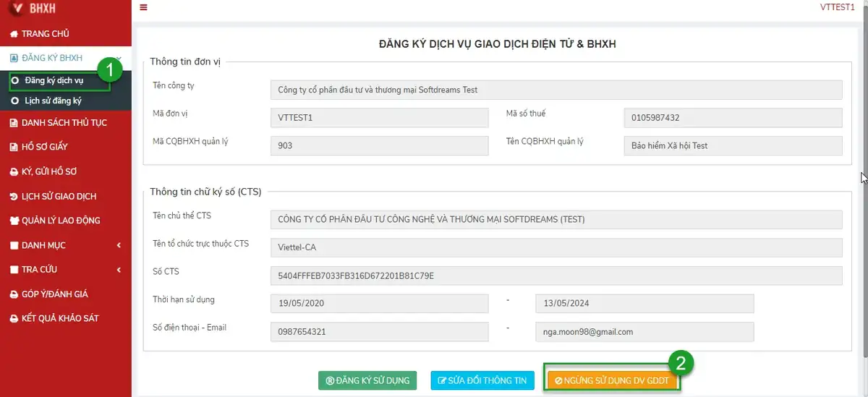The width and height of the screenshot is (868, 397).
Task: Click the printer icon beside KẾT QUẢ KHẢO SÁT
Action: [x=14, y=318]
